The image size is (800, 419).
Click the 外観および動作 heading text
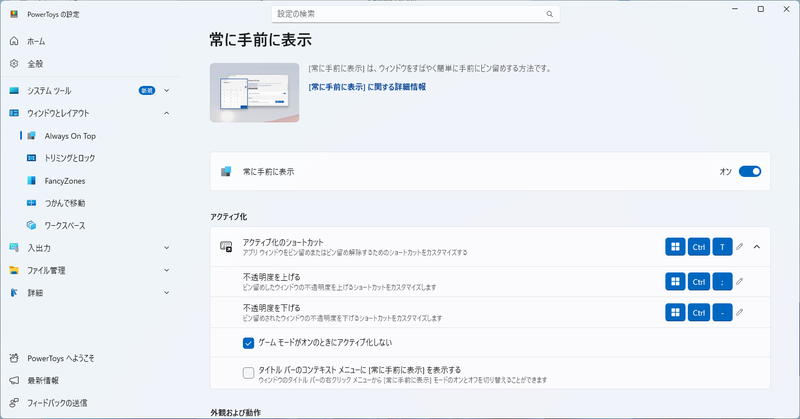pos(236,412)
